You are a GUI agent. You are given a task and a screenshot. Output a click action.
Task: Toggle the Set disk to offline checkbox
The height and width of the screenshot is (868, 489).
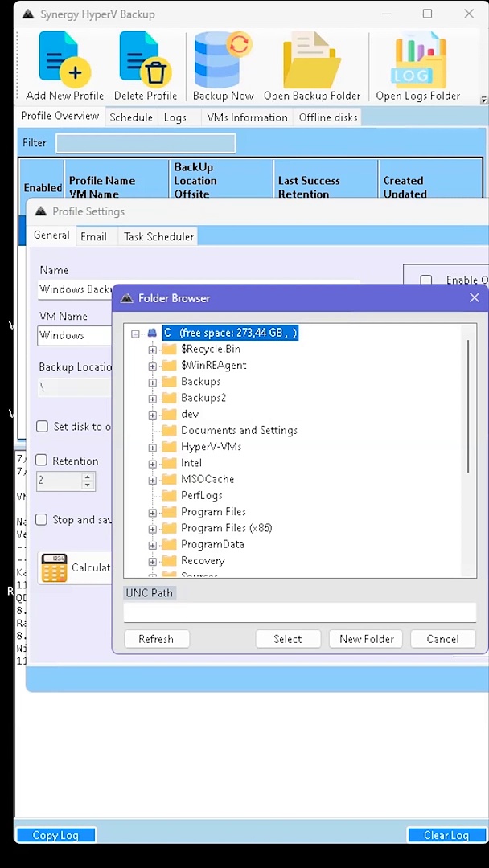(x=42, y=426)
